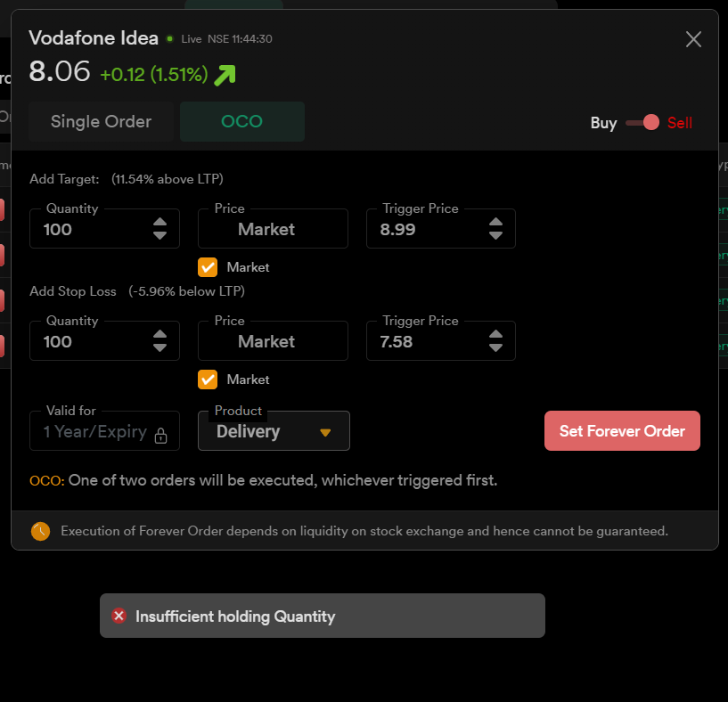Decrease the Target trigger price with down arrow

495,236
